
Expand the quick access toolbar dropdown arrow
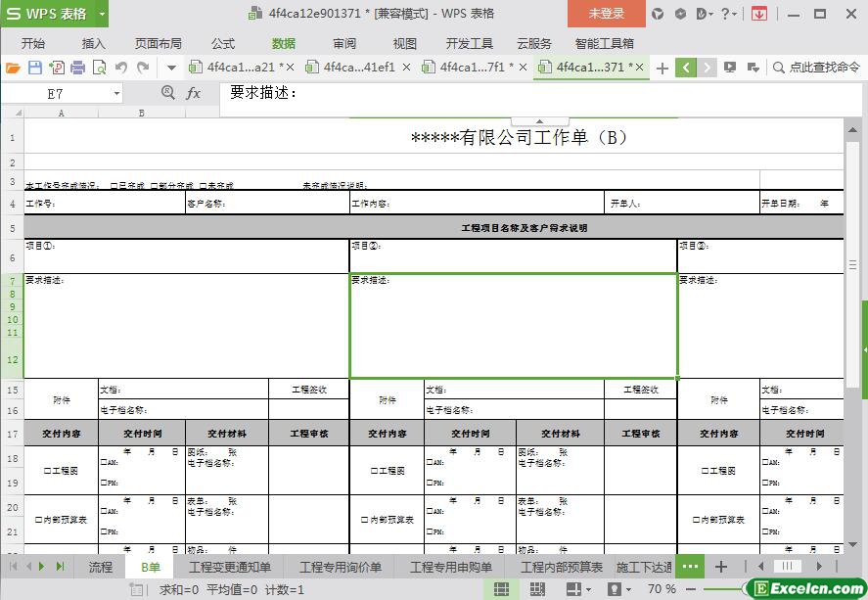(x=171, y=68)
